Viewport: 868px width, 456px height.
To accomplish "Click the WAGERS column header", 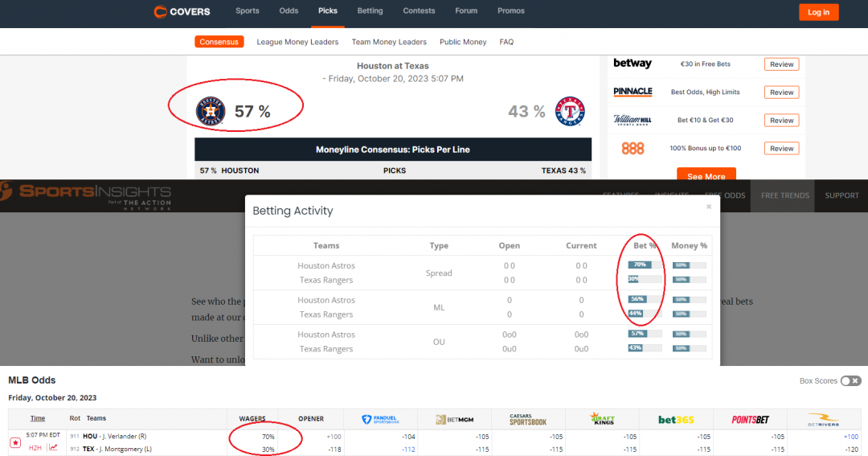I will 252,418.
